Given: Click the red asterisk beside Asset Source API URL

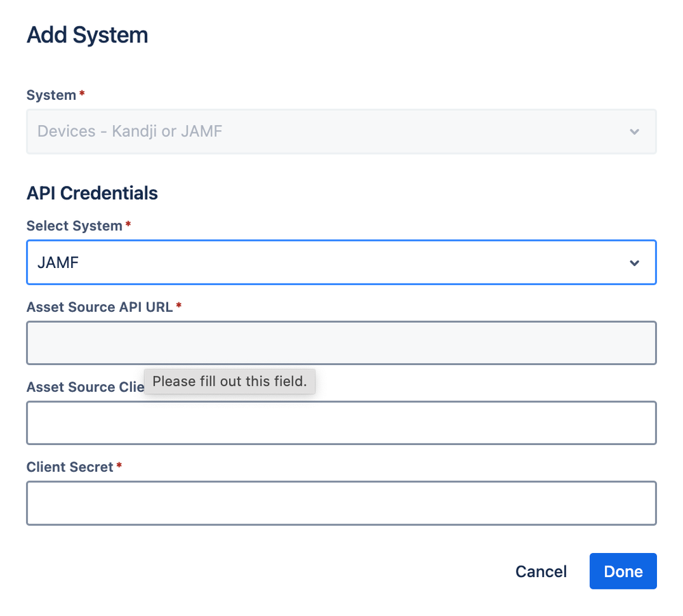Looking at the screenshot, I should tap(179, 306).
